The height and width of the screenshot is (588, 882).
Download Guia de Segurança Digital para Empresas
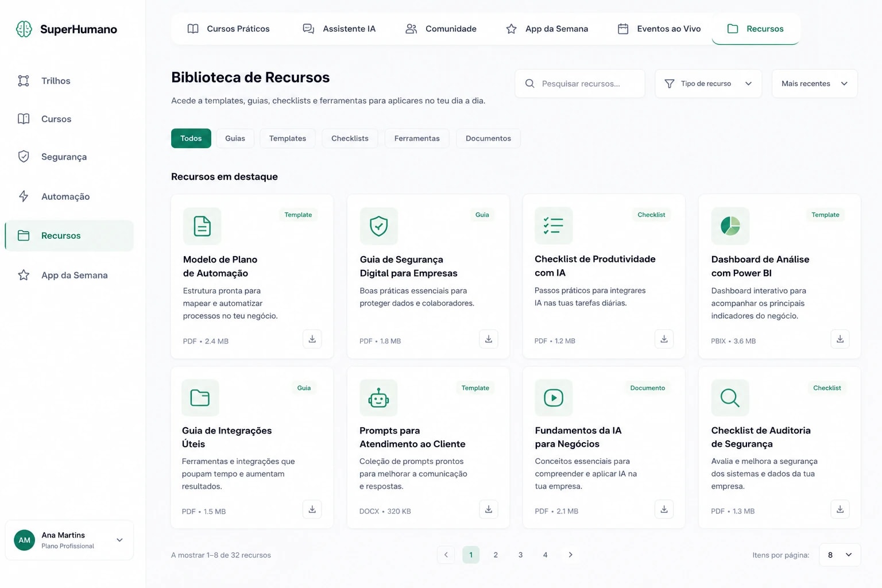(488, 339)
